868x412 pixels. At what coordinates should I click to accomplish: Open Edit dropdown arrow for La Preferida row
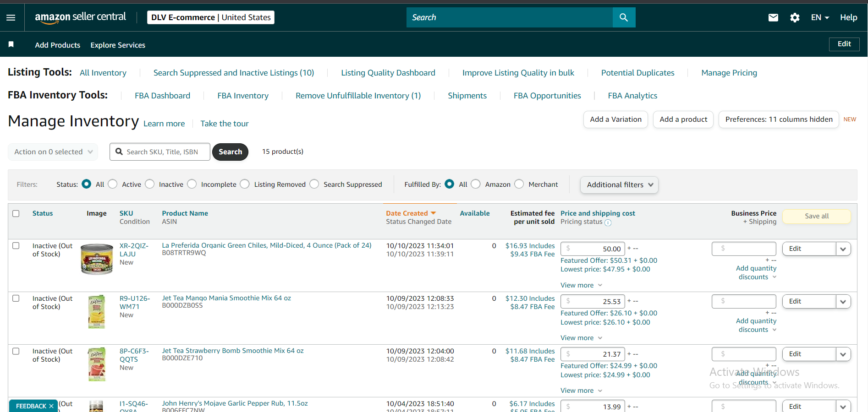click(x=843, y=249)
